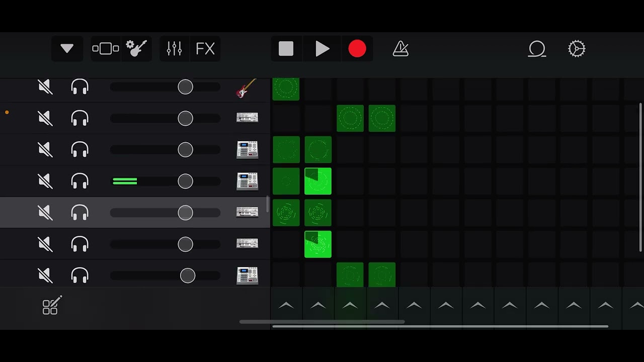Trigger the first column of loops
This screenshot has width=644, height=362.
click(286, 305)
